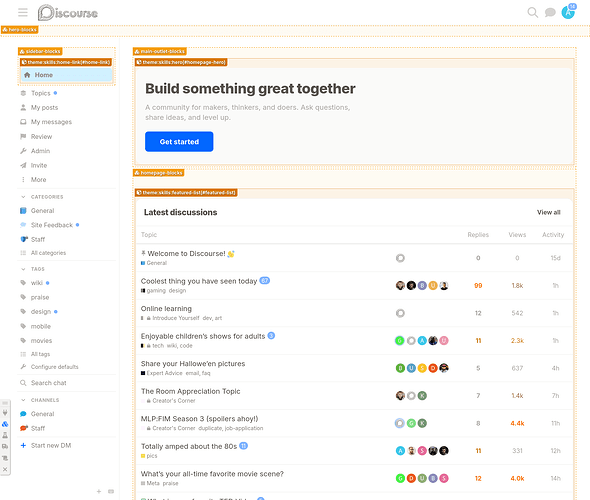Click the plus icon at sidebar bottom
Screen dimensions: 590x500
[x=99, y=491]
